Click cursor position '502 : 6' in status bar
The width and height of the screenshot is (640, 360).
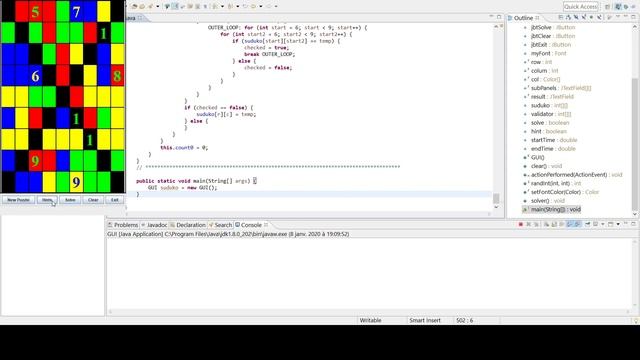pyautogui.click(x=464, y=320)
